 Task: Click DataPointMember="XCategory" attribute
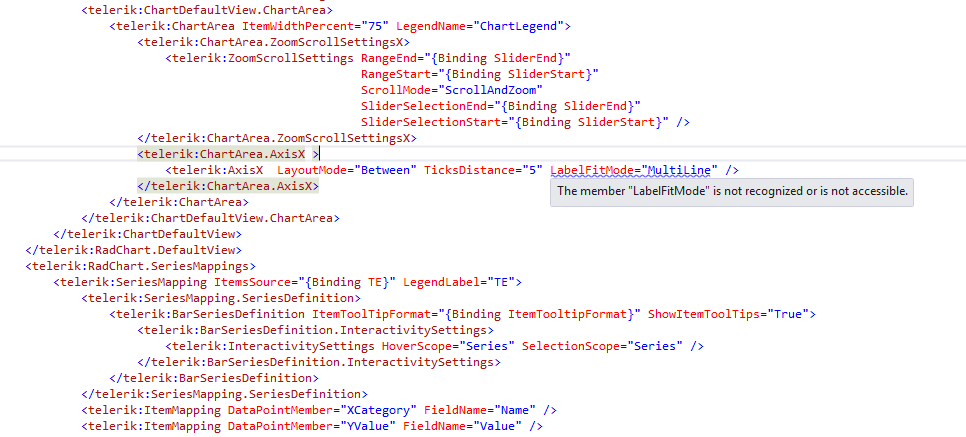point(323,410)
